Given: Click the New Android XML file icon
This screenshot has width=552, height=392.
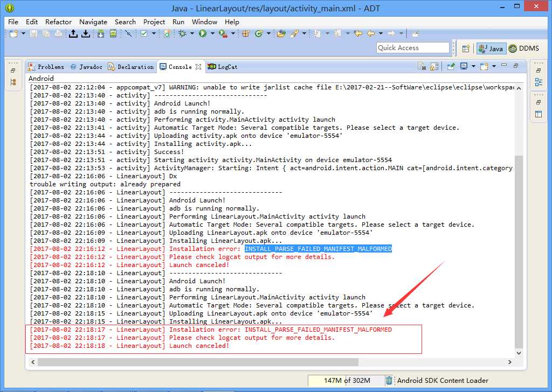Looking at the screenshot, I should point(167,34).
